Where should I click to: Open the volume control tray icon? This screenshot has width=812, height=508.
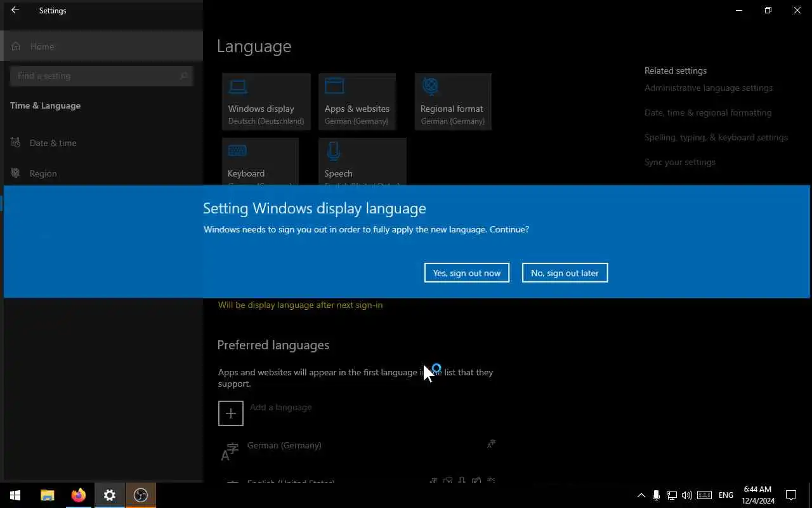[x=686, y=495]
